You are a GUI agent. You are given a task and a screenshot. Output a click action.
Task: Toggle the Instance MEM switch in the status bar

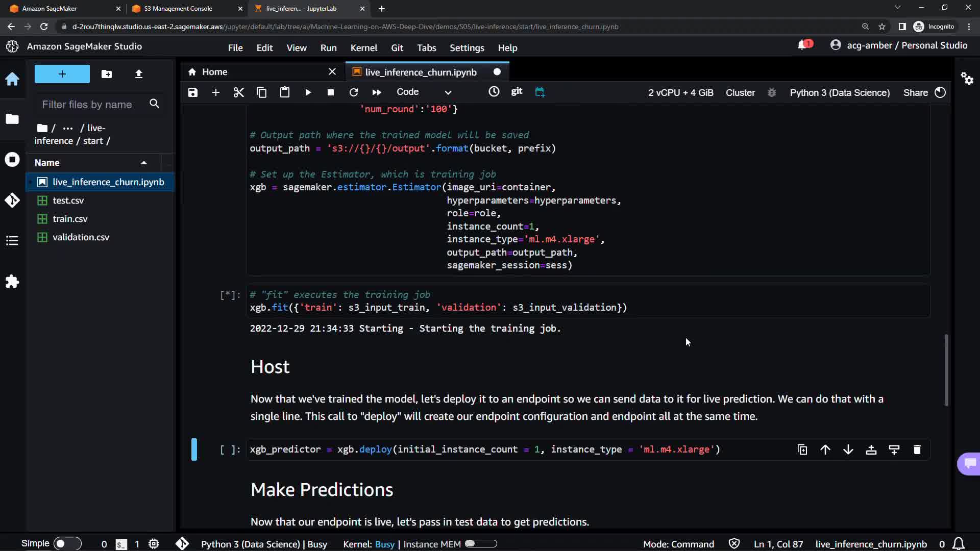(x=480, y=544)
